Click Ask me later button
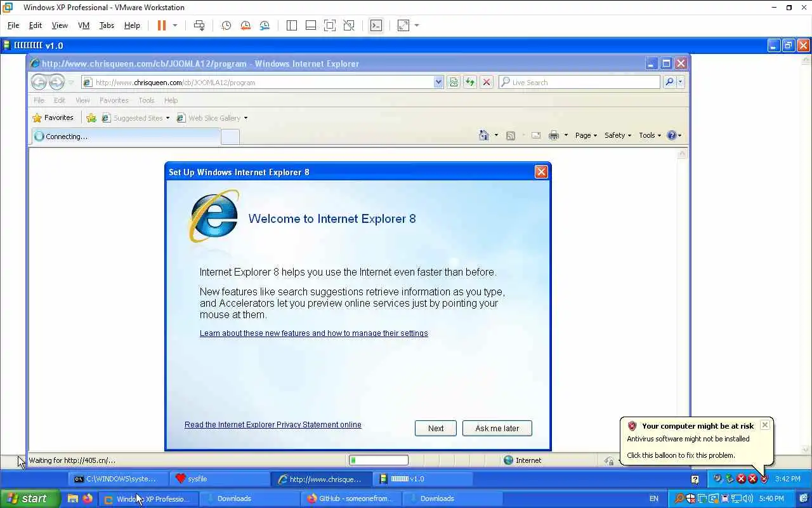 (x=497, y=429)
